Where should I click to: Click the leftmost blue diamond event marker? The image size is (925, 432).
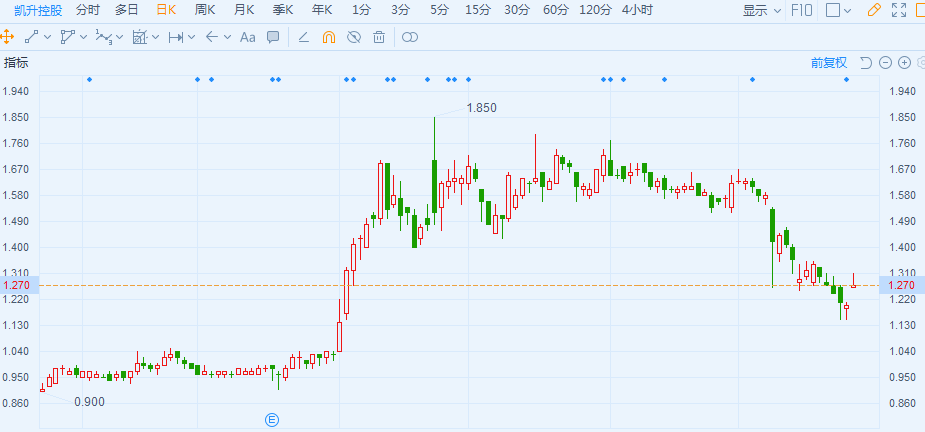coord(89,79)
